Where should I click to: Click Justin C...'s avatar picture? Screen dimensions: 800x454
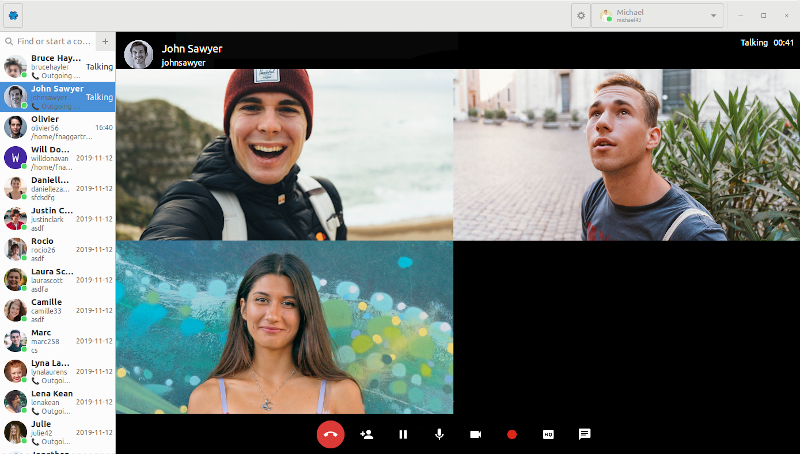[15, 219]
